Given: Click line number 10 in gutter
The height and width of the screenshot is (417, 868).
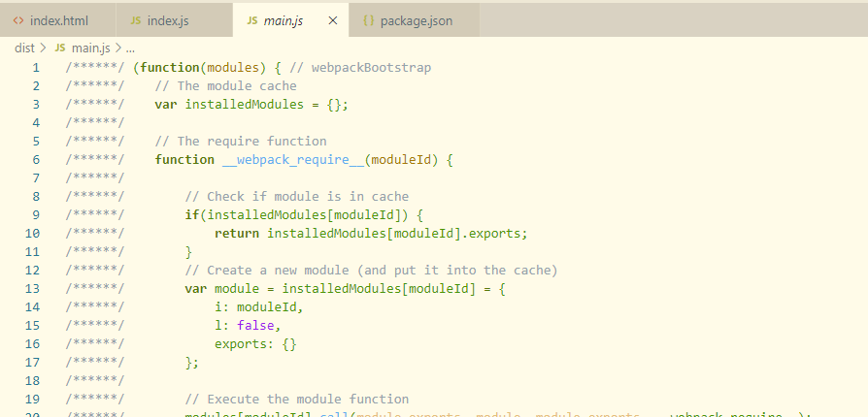Looking at the screenshot, I should click(32, 234).
